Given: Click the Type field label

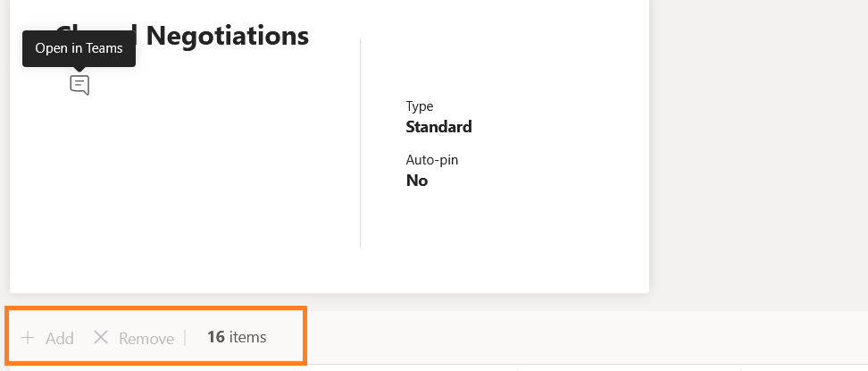Looking at the screenshot, I should pos(419,106).
